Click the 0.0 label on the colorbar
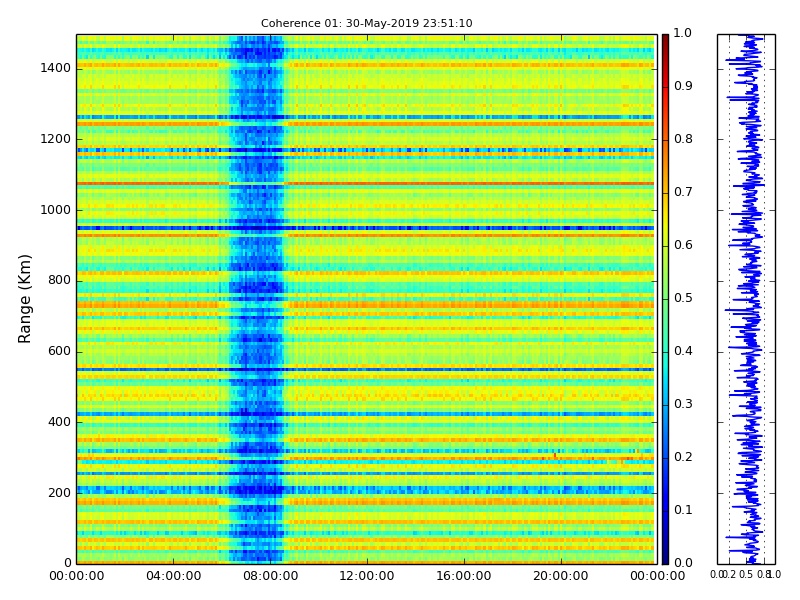This screenshot has width=800, height=600. (683, 563)
